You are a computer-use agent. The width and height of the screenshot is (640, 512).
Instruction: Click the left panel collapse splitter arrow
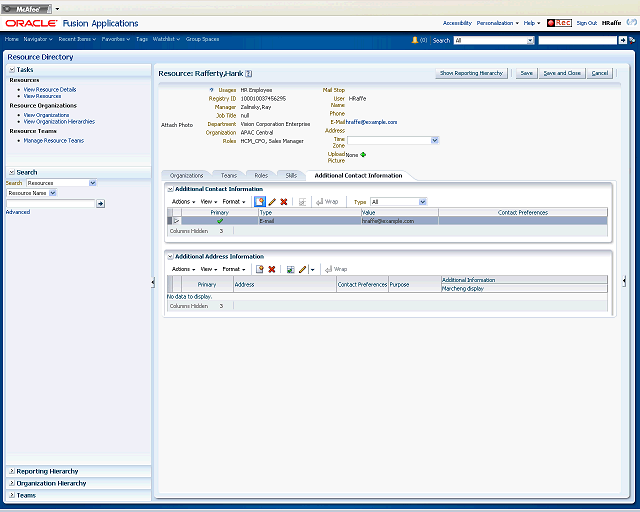coord(153,282)
